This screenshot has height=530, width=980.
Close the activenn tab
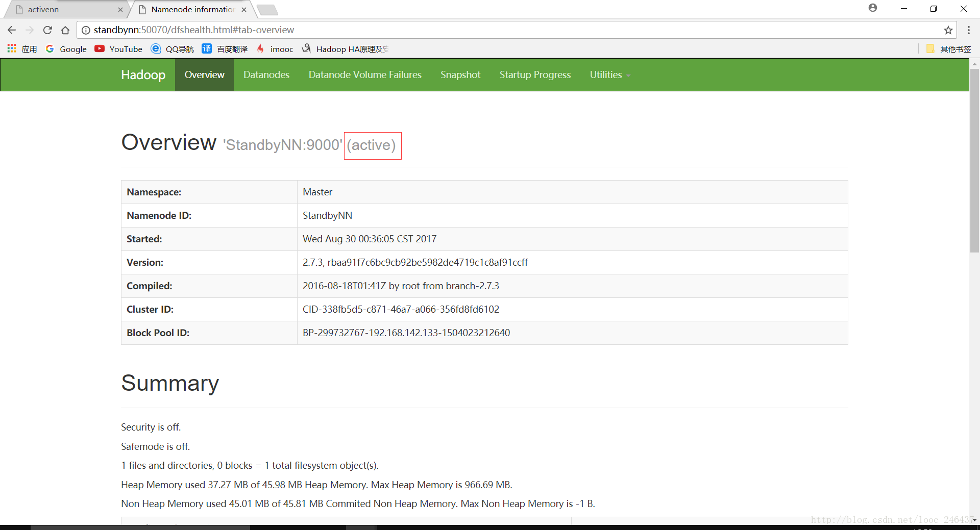(x=120, y=10)
